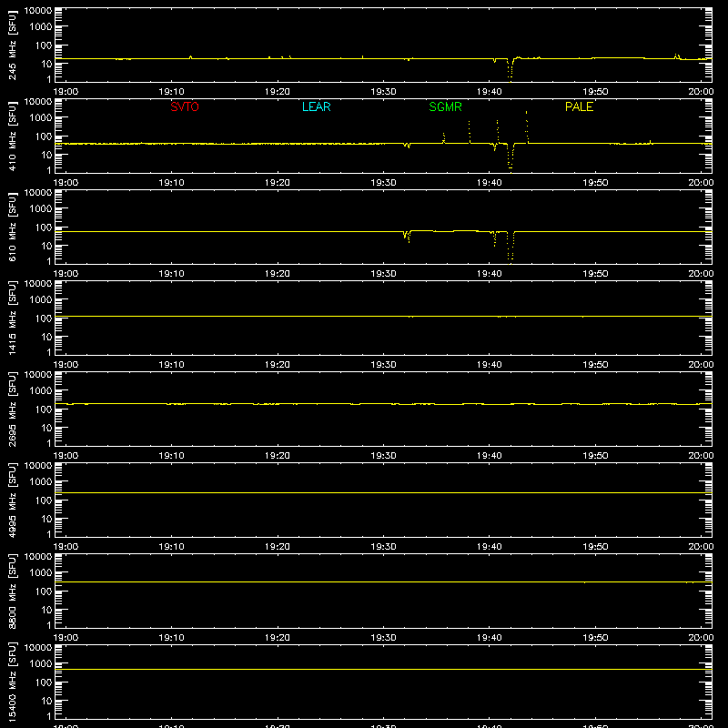Screen dimensions: 728x728
Task: Select the 4995 MHz [SFU] axis label
Action: tap(13, 500)
